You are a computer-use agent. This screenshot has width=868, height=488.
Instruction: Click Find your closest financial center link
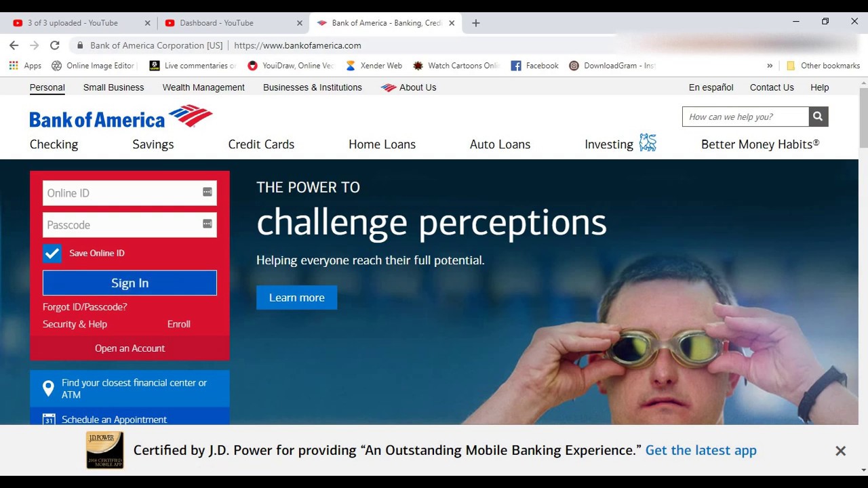(x=130, y=388)
